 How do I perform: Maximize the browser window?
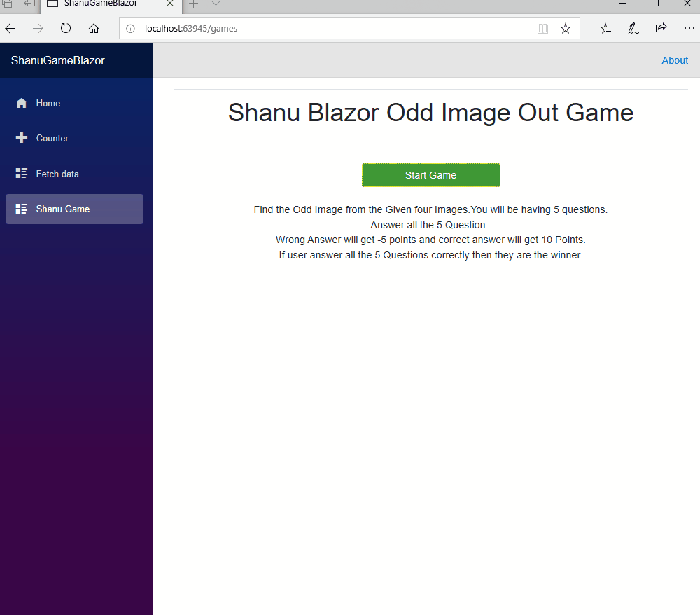pyautogui.click(x=655, y=4)
